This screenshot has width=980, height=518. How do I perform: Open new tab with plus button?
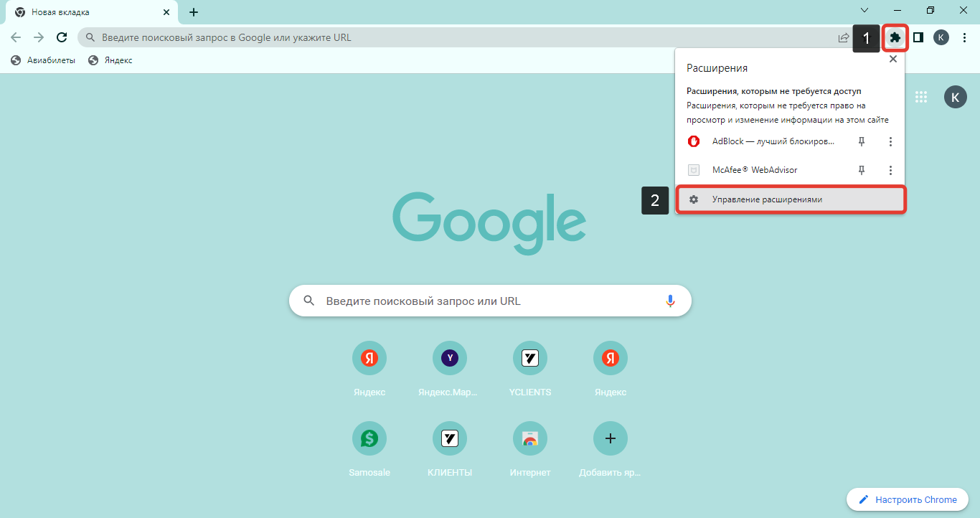click(x=194, y=12)
